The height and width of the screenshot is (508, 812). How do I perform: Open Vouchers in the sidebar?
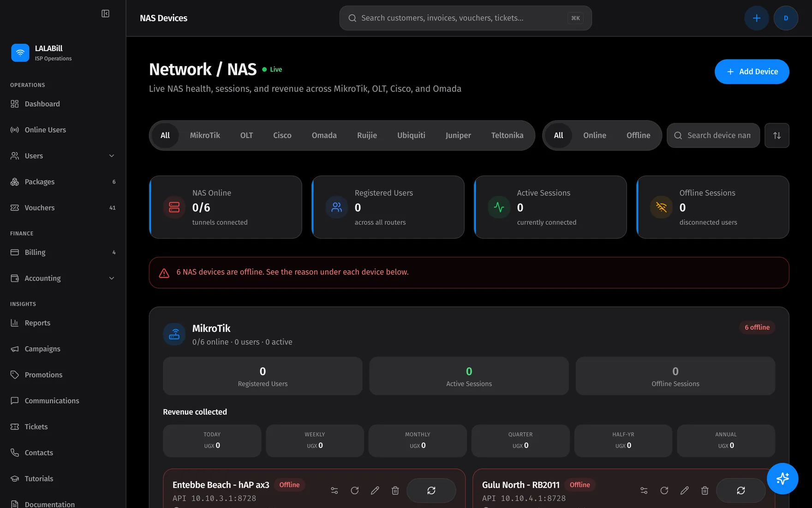click(x=63, y=208)
